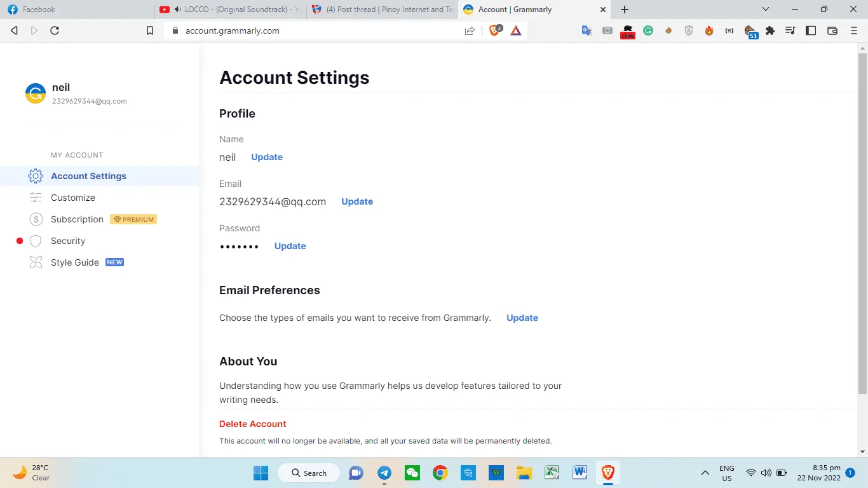
Task: Update Email Preferences
Action: tap(522, 318)
